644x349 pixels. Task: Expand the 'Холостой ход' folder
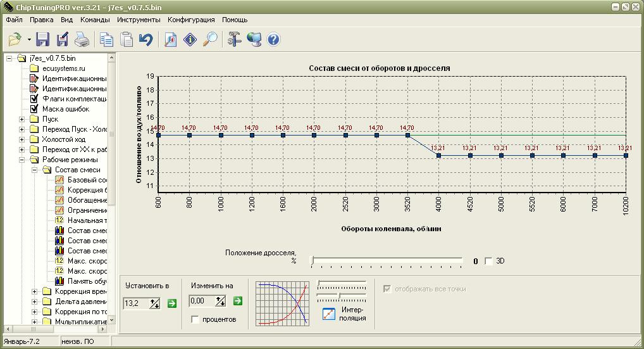pyautogui.click(x=22, y=139)
